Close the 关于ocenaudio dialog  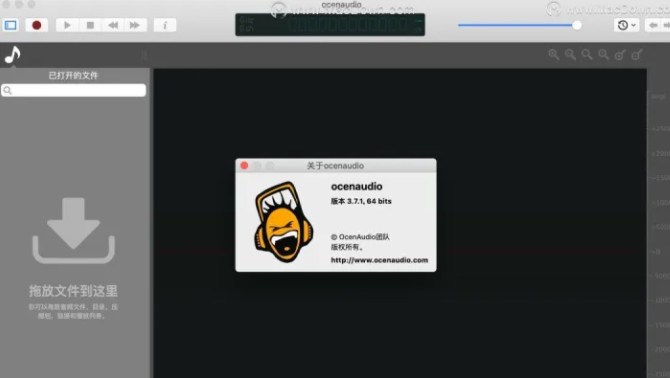244,165
